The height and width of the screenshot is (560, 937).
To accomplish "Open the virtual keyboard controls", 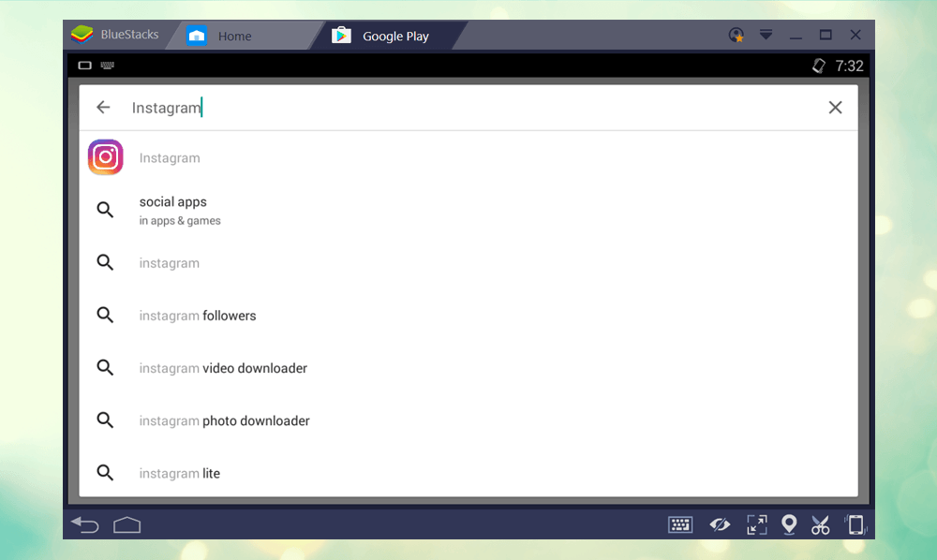I will [x=680, y=524].
